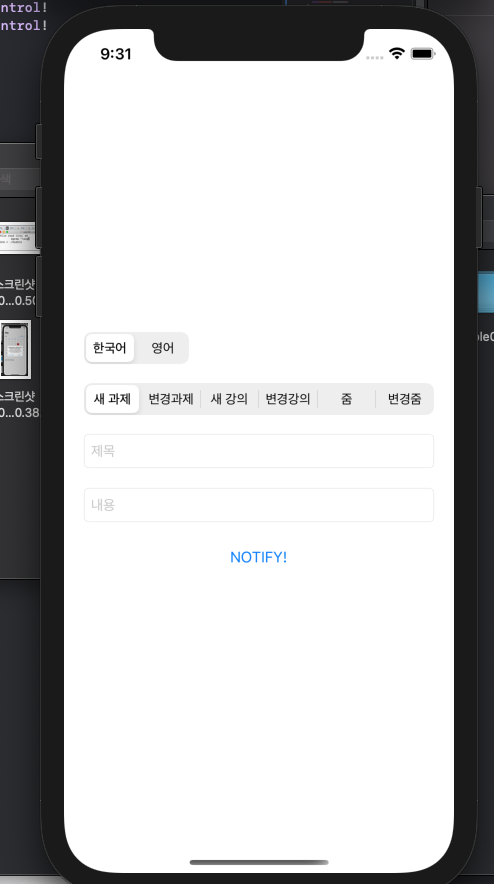Select the 새 과제 segment
The width and height of the screenshot is (494, 884).
[112, 399]
